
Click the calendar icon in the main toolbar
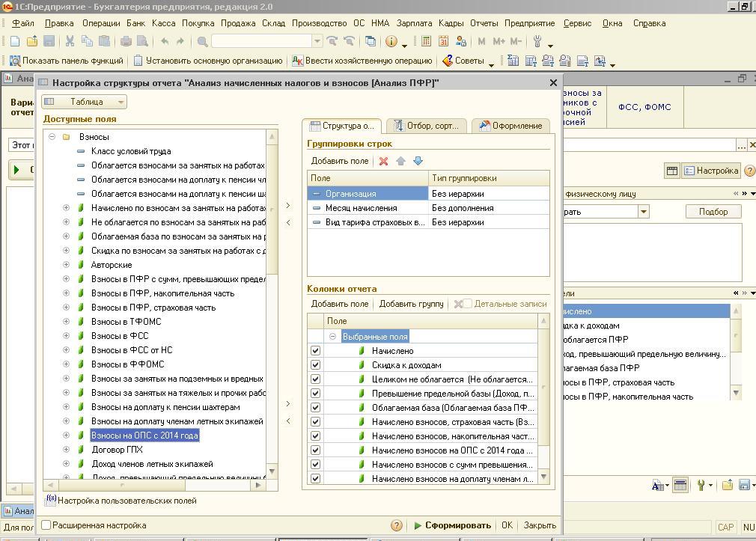[x=444, y=42]
